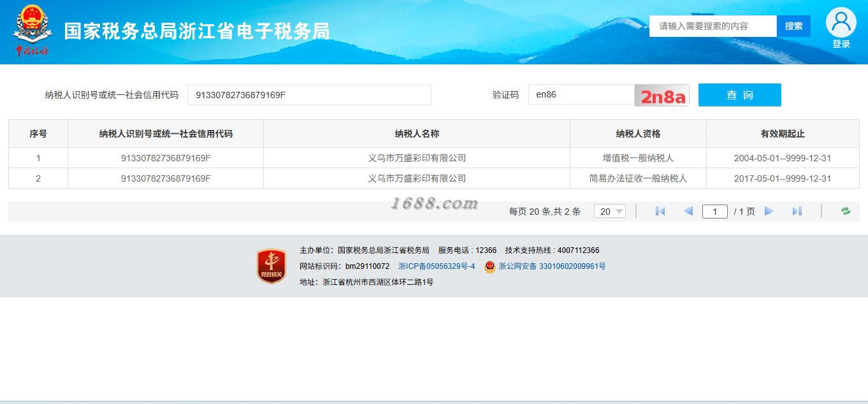Select the 2017-05-01--9999-12-31 date cell
Viewport: 868px width, 404px height.
point(783,178)
